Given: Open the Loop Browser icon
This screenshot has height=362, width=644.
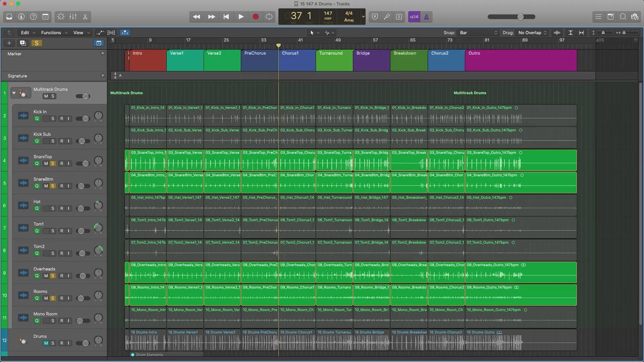Looking at the screenshot, I should click(x=623, y=17).
